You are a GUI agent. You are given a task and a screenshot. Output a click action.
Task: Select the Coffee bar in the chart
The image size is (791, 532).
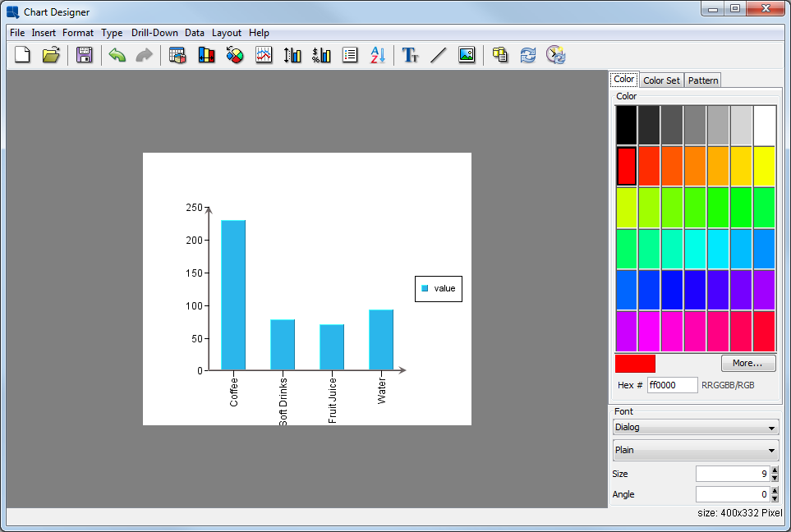tap(233, 295)
